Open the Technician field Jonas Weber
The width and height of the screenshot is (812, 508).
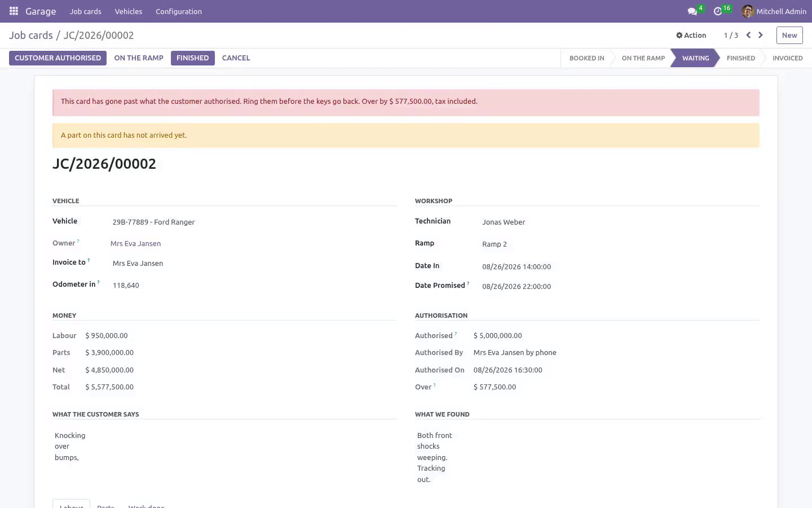coord(619,222)
